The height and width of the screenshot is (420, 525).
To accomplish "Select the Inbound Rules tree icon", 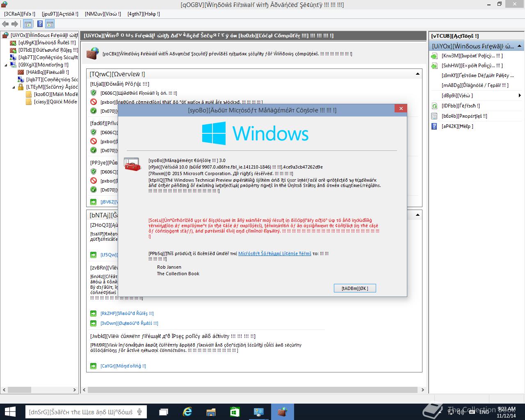I will pos(14,43).
